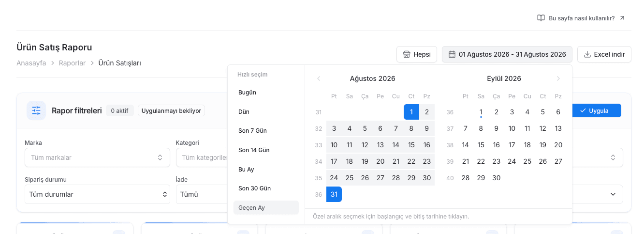Open the 'Bu sayfa nasıl kullanılır?' help link

pos(581,18)
